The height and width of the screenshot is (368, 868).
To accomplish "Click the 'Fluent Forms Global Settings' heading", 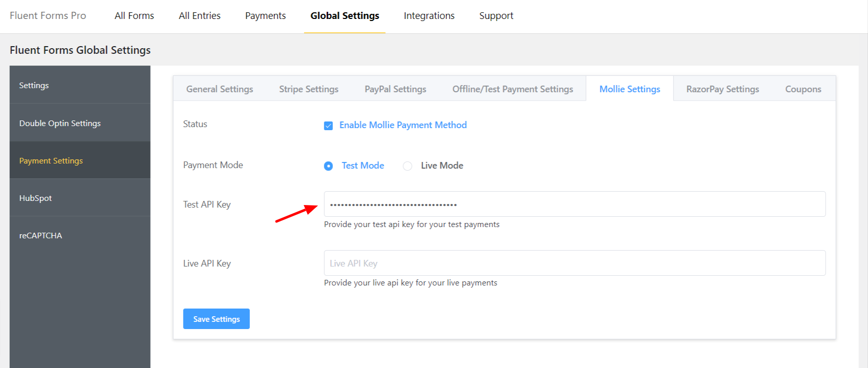I will [80, 50].
